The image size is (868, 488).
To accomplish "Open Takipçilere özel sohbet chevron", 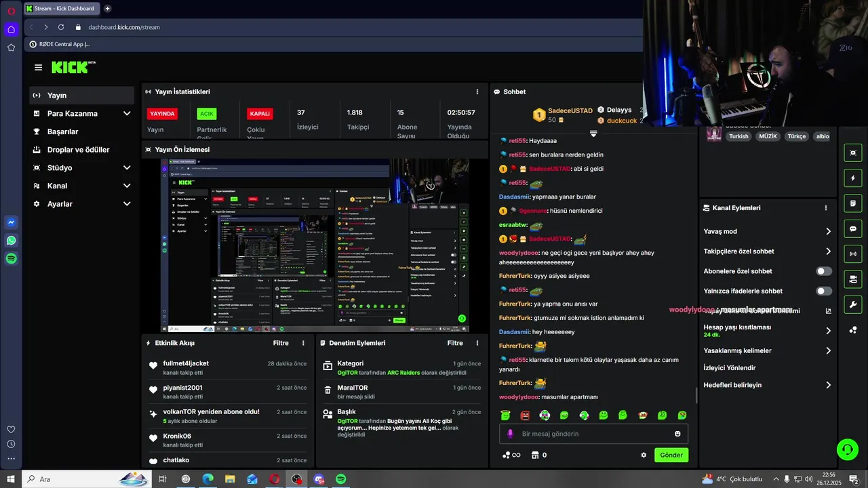I will [x=828, y=251].
